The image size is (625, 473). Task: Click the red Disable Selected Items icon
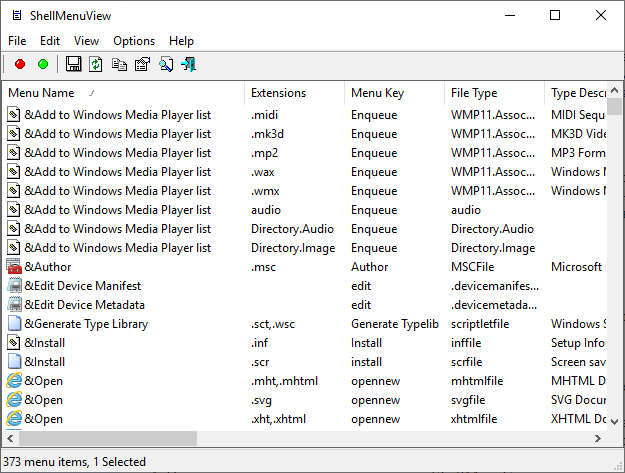pos(20,64)
